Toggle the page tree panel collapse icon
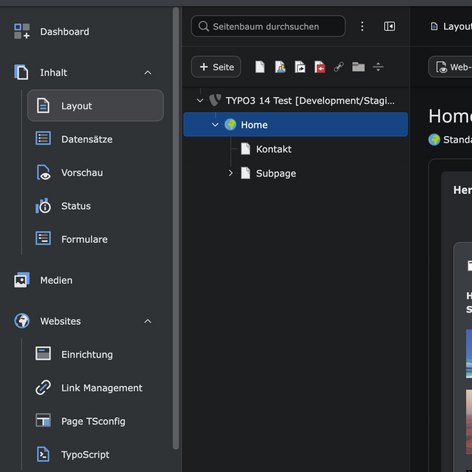 click(389, 26)
